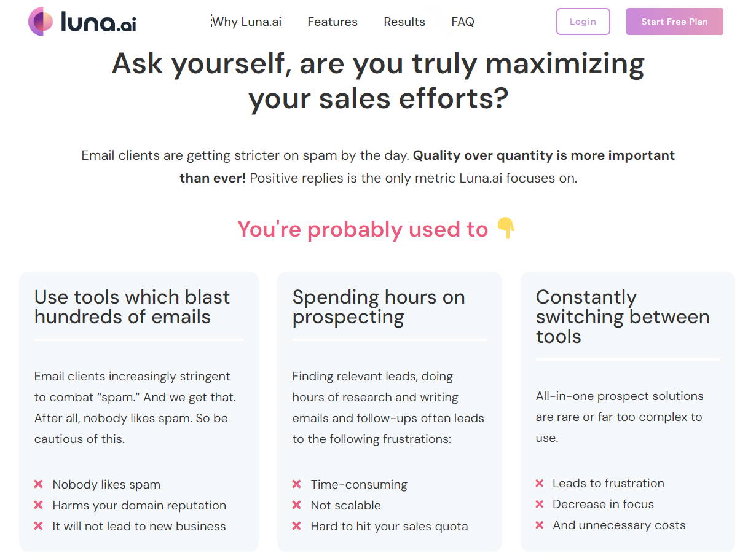Click the red X beside 'Nobody likes spam'
The height and width of the screenshot is (558, 756).
tap(39, 484)
